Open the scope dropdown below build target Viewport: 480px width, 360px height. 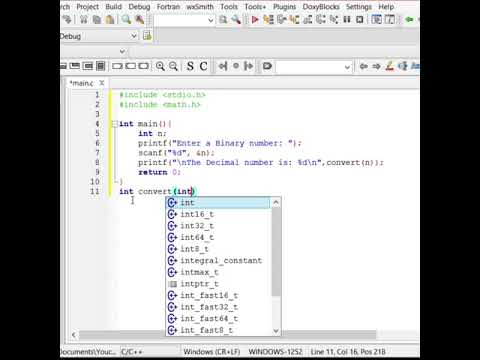122,51
